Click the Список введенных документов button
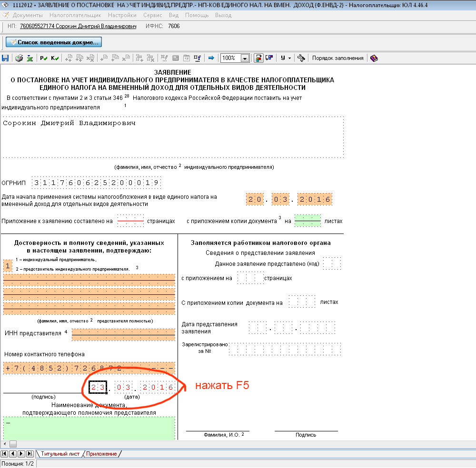 point(54,42)
